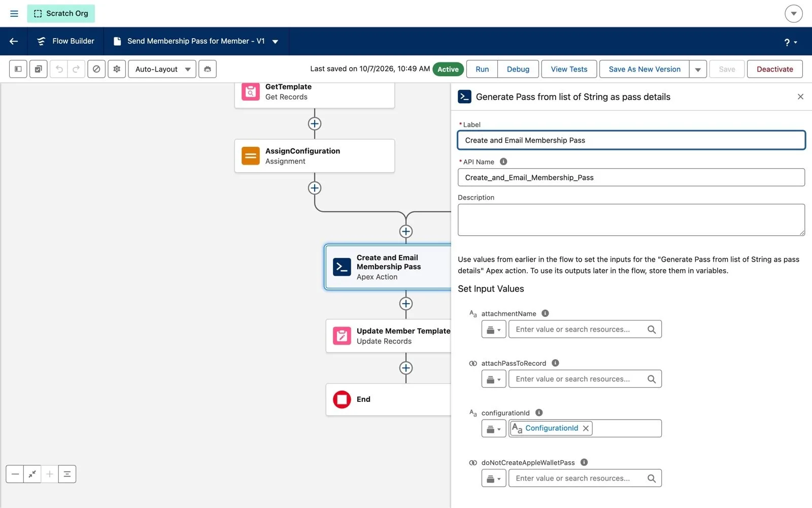Select the Update Member Template node
Viewport: 812px width, 508px height.
[x=389, y=336]
